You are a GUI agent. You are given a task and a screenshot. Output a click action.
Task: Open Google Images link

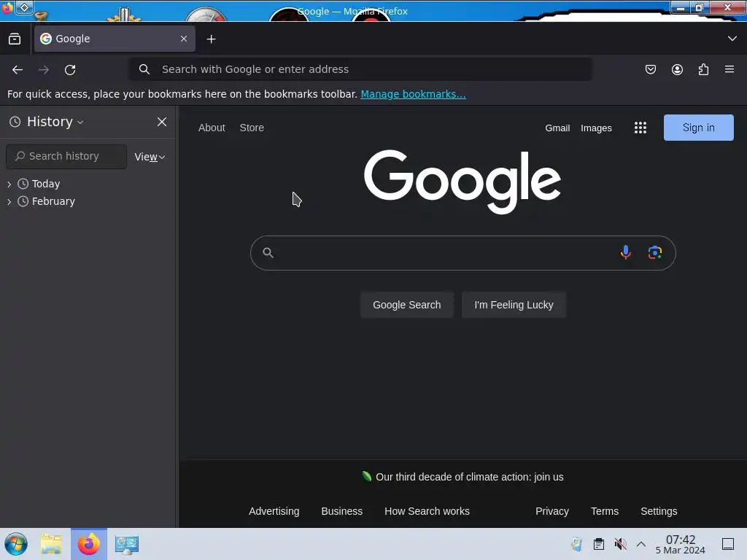(596, 128)
